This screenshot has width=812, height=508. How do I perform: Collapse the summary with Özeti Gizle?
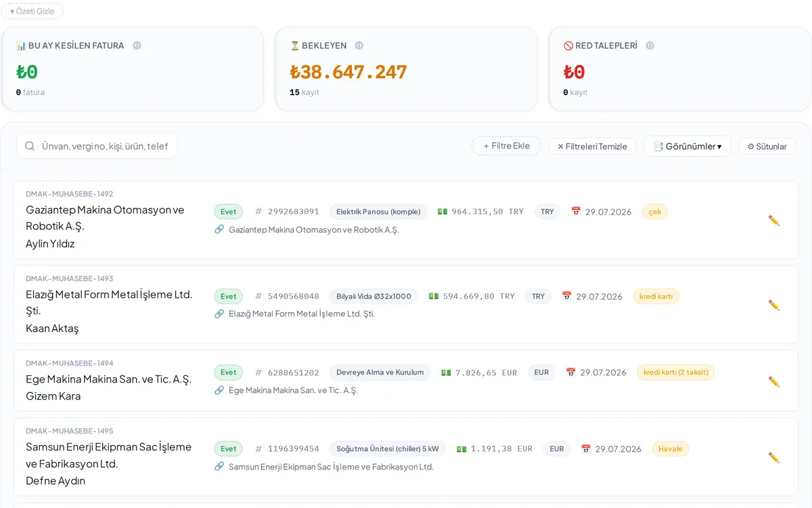point(32,11)
